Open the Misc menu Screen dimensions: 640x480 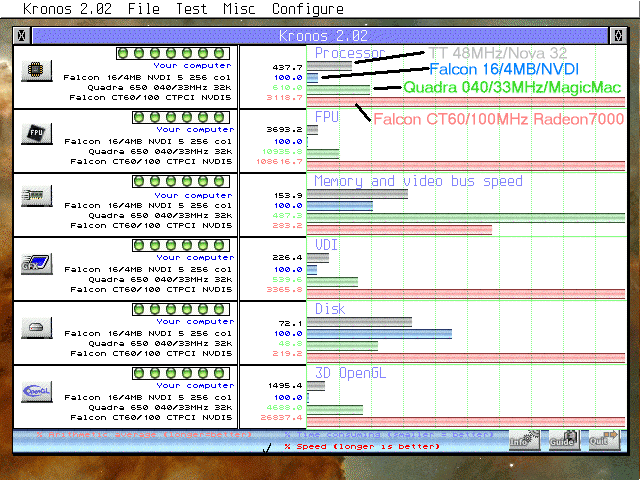click(239, 9)
